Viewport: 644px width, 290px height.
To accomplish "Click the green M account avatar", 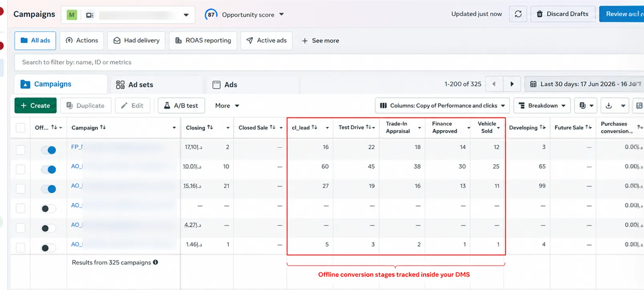I will [72, 15].
